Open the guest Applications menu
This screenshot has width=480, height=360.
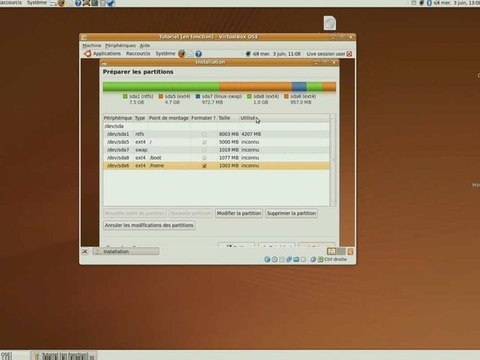[x=107, y=53]
